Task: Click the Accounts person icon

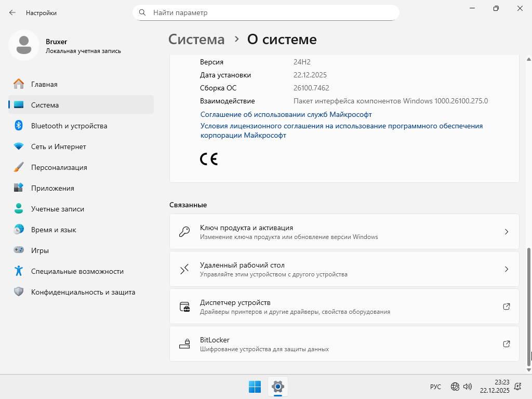Action: click(x=19, y=209)
